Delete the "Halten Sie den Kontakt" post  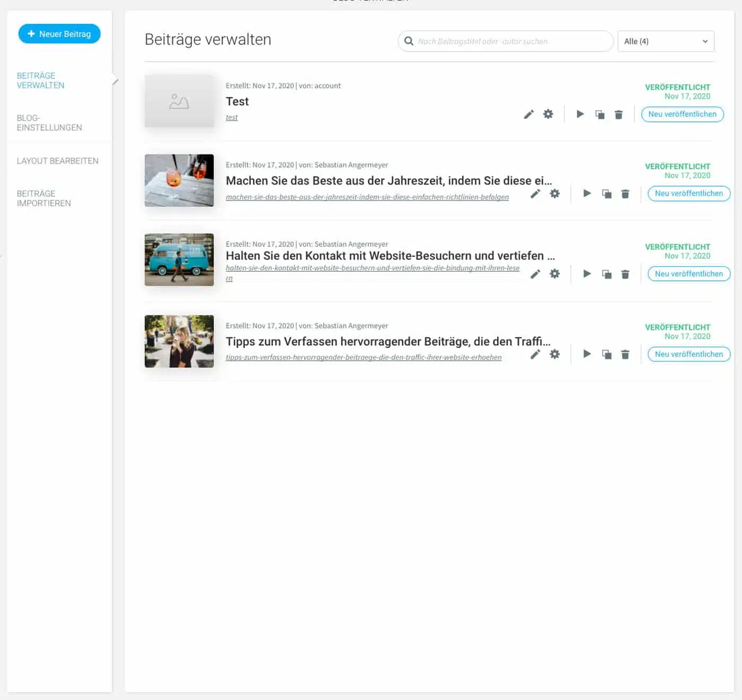(x=625, y=274)
